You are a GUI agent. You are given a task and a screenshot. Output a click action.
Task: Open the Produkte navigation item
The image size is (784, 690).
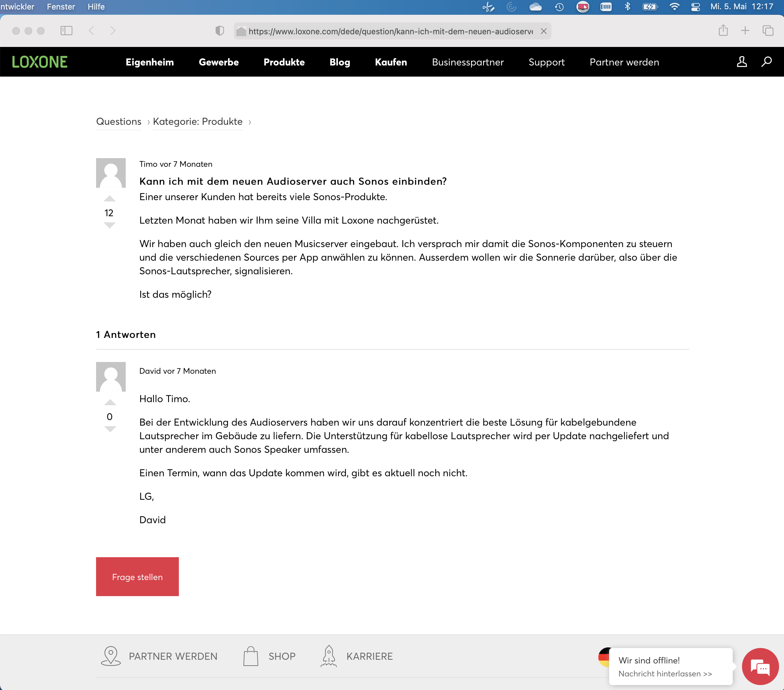coord(284,62)
